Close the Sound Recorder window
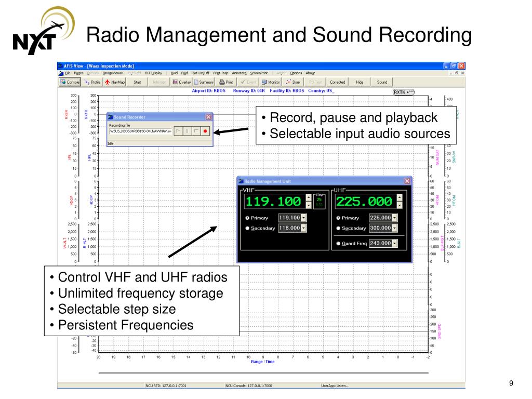Image resolution: width=532 pixels, height=399 pixels. (x=208, y=117)
